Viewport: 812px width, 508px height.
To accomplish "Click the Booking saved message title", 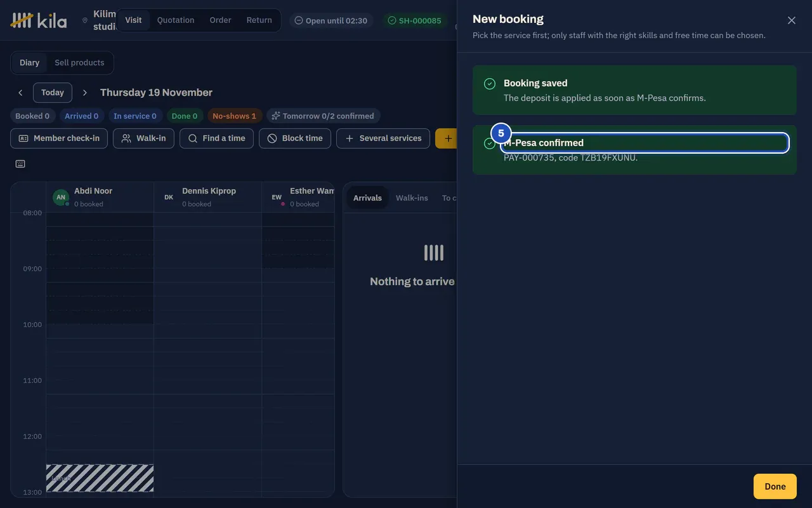I will (x=535, y=83).
